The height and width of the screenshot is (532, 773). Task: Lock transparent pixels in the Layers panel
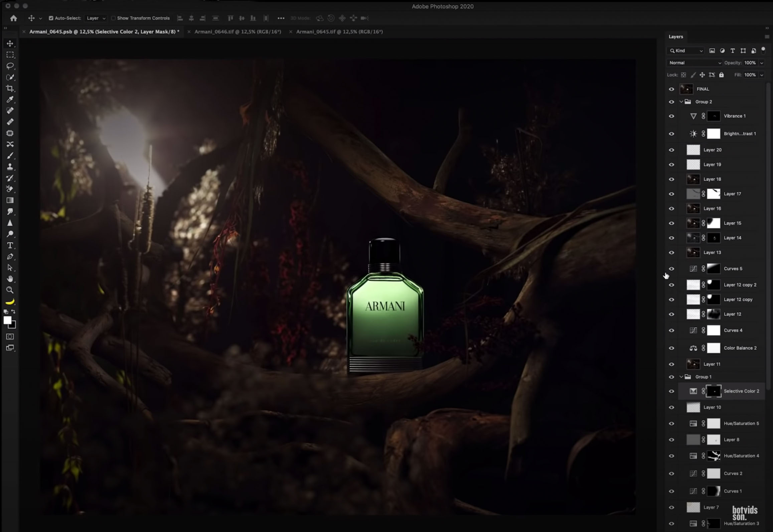(x=684, y=75)
